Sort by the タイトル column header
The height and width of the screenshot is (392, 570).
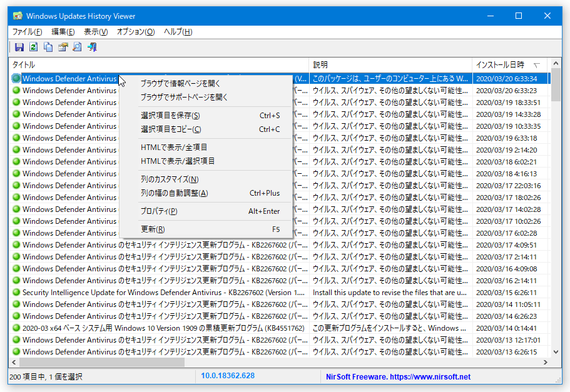pos(158,65)
